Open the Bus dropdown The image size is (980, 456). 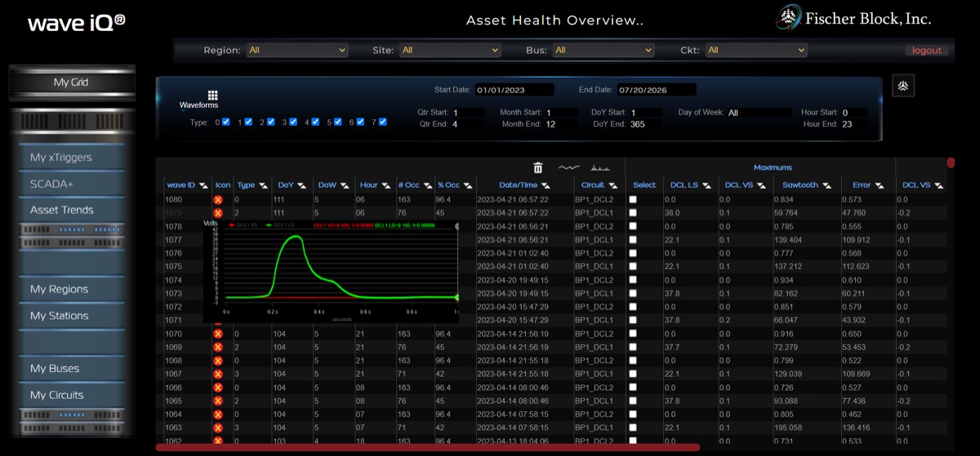604,51
